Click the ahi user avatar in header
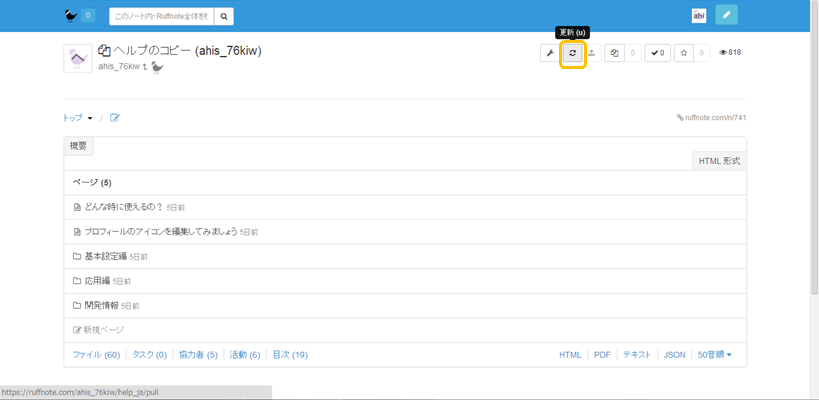 699,16
